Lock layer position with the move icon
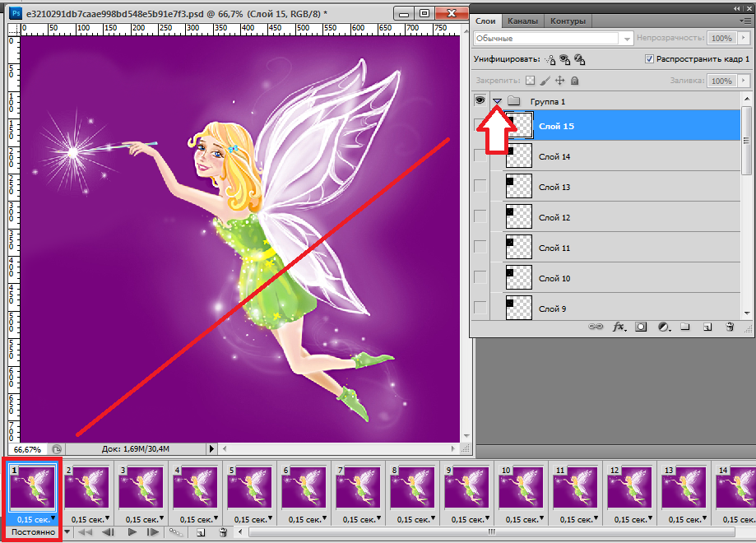 coord(559,81)
